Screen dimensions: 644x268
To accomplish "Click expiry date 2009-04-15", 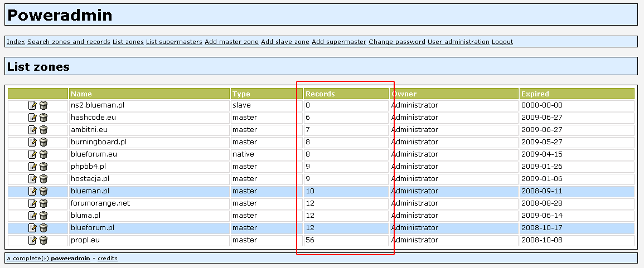I will (542, 154).
